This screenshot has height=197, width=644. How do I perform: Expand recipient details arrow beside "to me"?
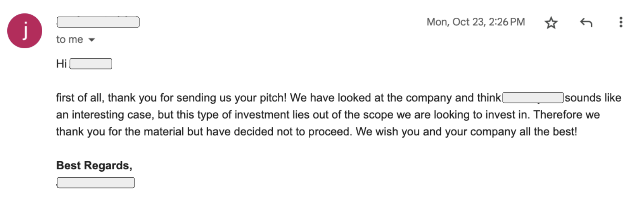click(x=92, y=40)
